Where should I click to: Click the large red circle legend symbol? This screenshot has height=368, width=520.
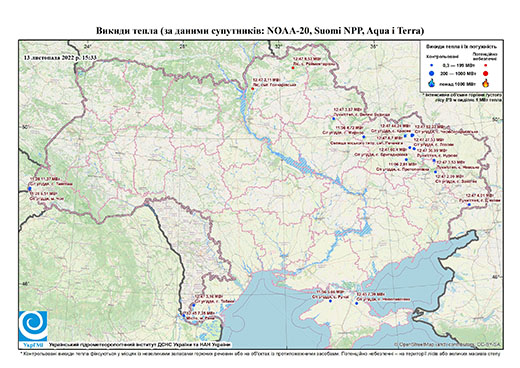point(485,73)
